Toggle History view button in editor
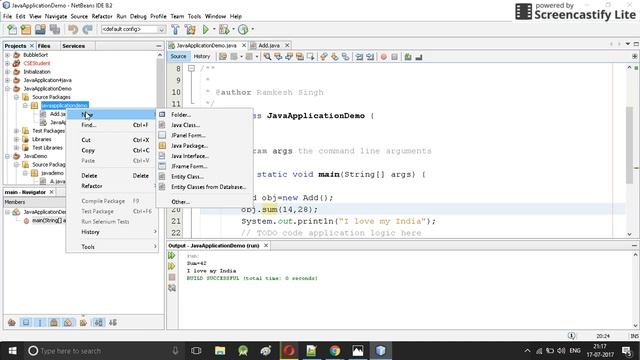640x360 pixels. click(202, 56)
